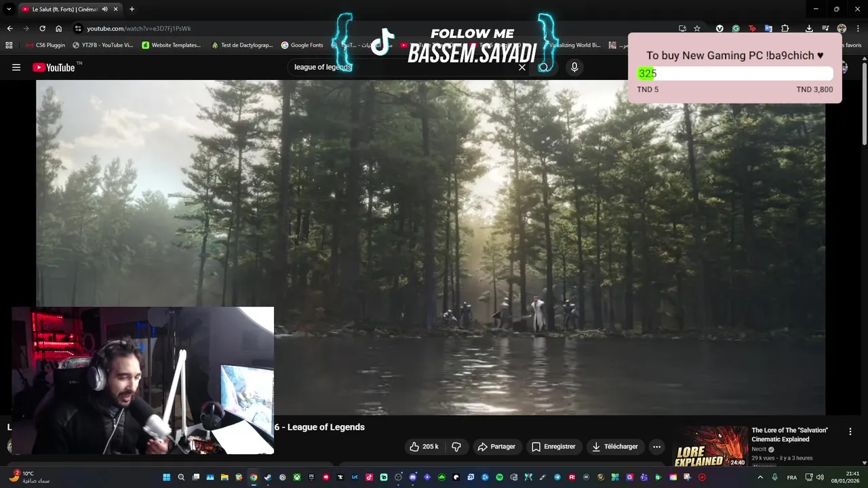Open YT2FB - YouTube Vi... bookmark
Screen dimensions: 868x488
(102, 45)
